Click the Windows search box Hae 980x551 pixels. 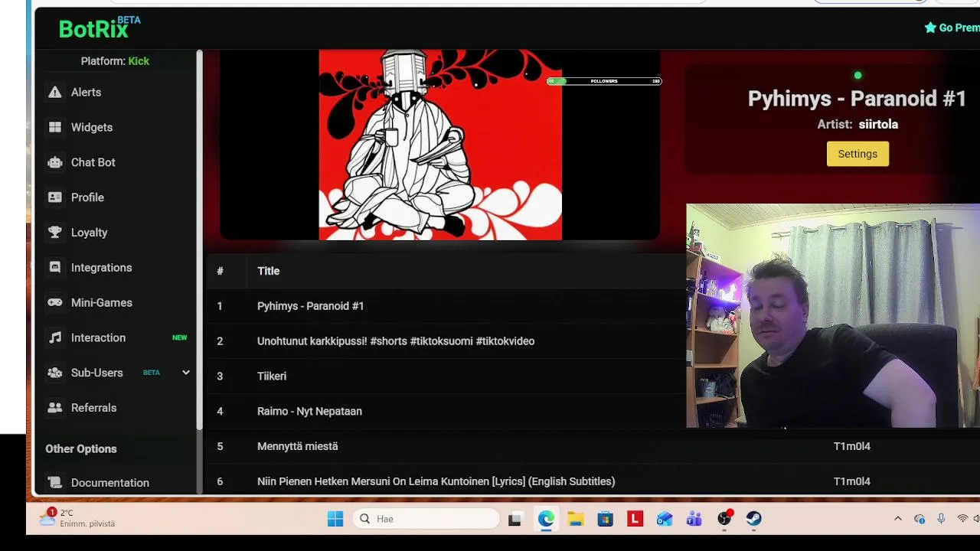tap(426, 519)
